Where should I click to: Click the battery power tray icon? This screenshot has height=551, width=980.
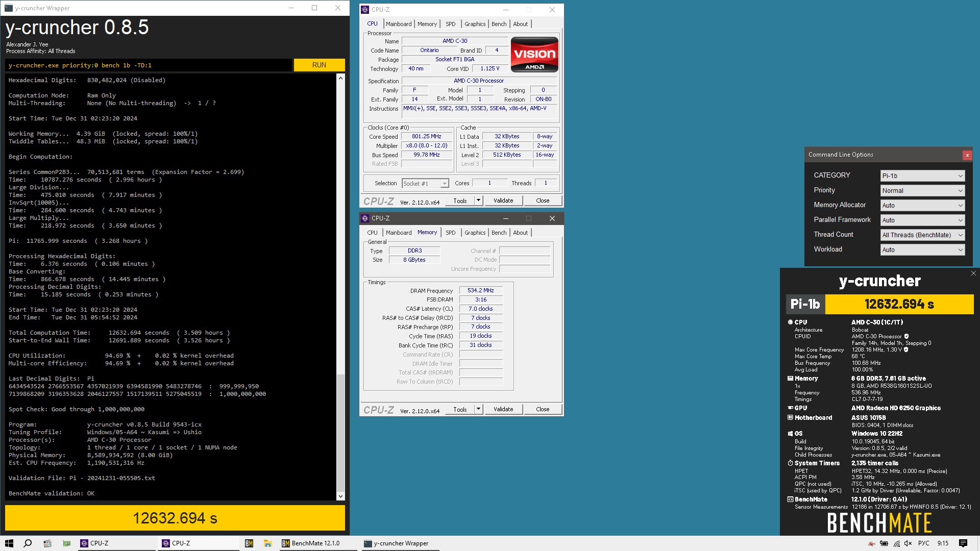(884, 543)
